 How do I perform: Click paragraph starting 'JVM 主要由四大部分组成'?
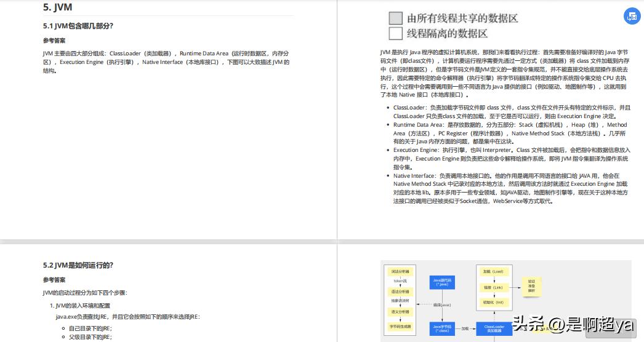[x=166, y=62]
